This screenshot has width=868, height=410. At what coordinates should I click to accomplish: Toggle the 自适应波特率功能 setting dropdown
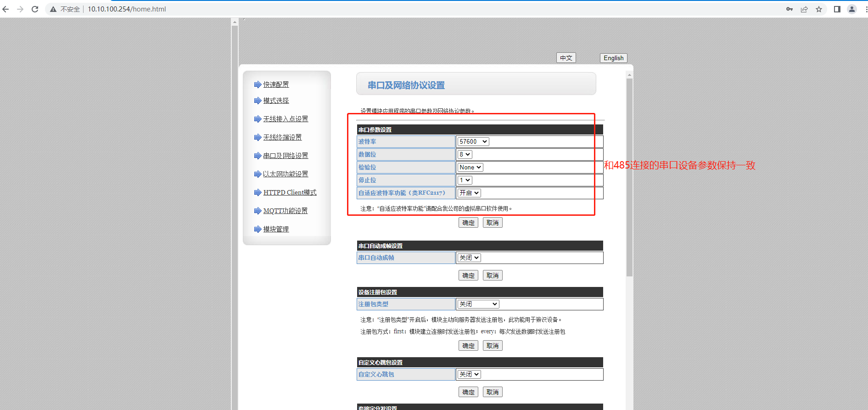469,193
